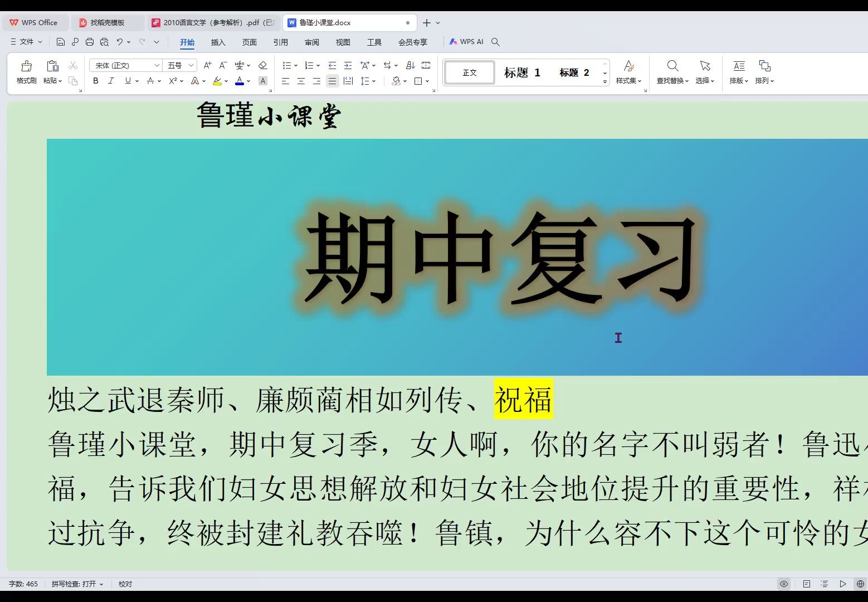This screenshot has width=868, height=602.
Task: Click the Format Painter (格式刷) tool
Action: [26, 72]
